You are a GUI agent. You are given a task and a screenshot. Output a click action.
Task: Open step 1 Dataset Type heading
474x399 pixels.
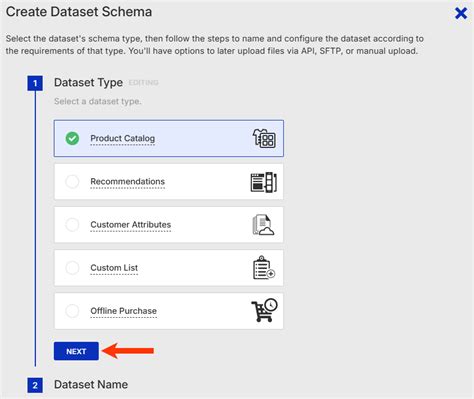point(88,82)
